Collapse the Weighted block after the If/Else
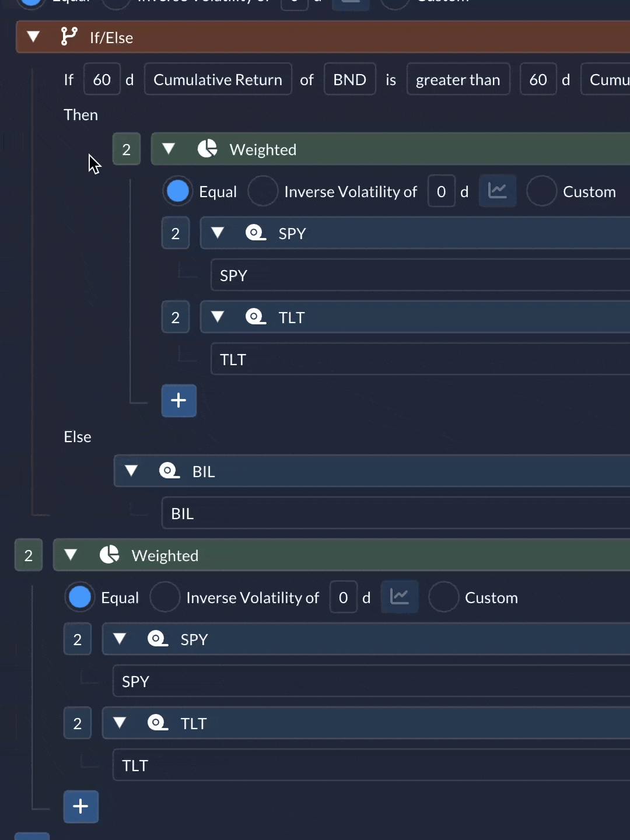The image size is (630, 840). (71, 555)
